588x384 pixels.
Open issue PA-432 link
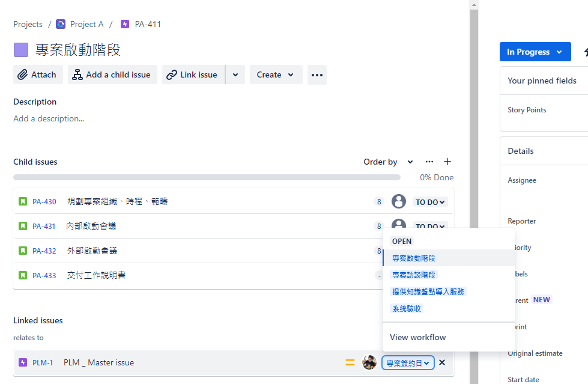(44, 251)
